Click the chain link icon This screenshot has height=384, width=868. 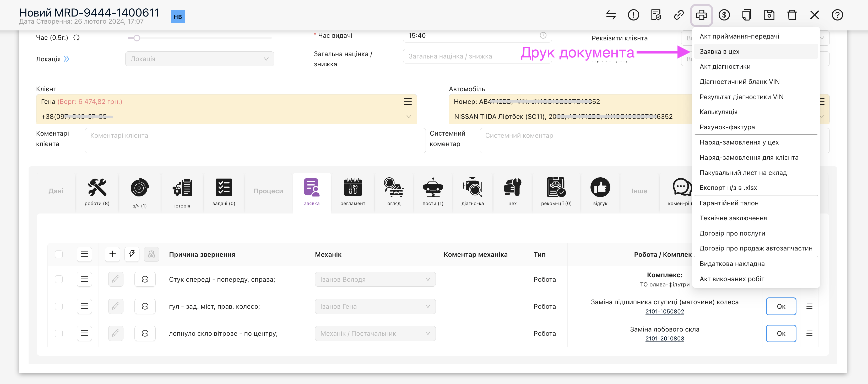pyautogui.click(x=679, y=15)
